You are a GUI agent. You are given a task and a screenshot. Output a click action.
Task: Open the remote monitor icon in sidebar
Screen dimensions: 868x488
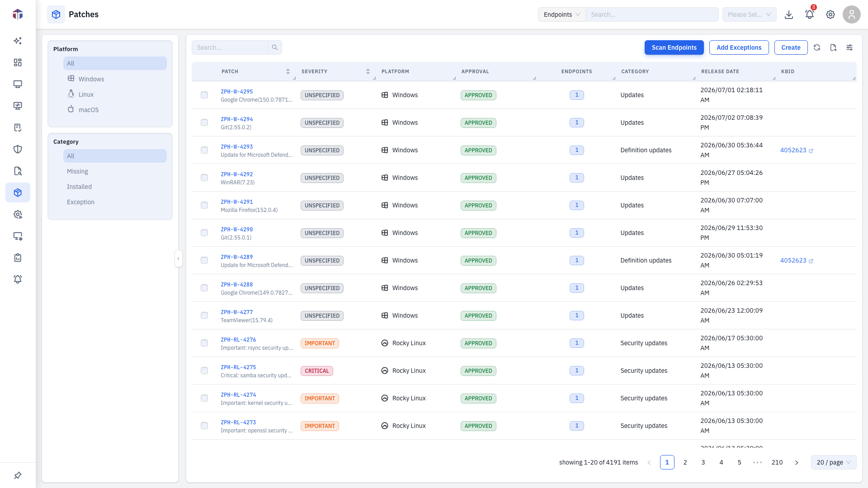click(18, 106)
